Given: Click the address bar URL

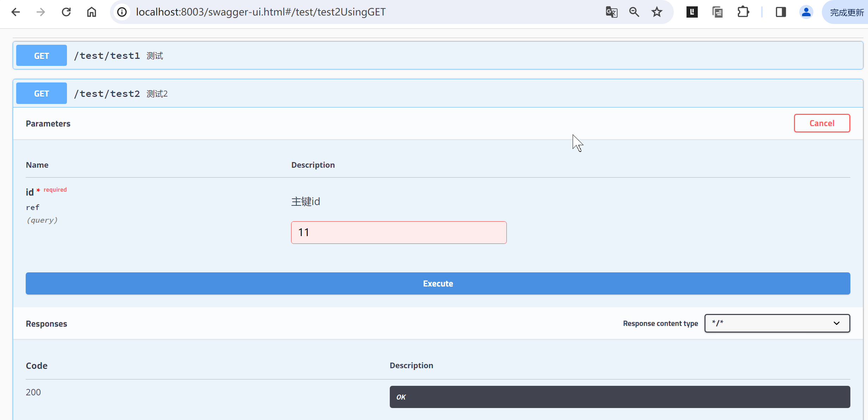Looking at the screenshot, I should coord(261,12).
